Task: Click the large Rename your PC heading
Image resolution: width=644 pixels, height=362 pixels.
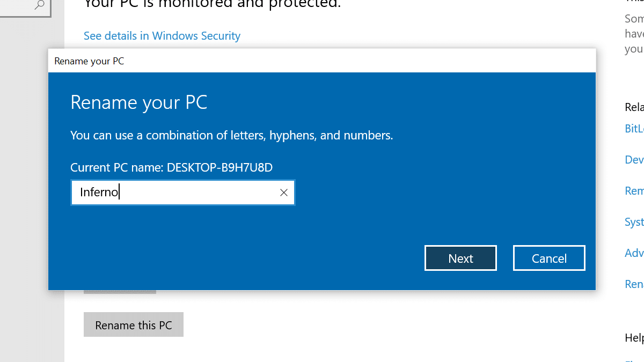Action: click(139, 102)
